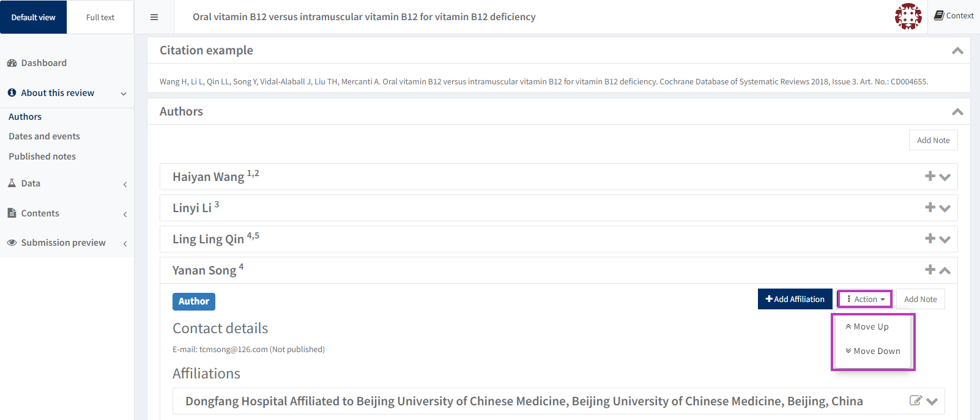The width and height of the screenshot is (980, 420).
Task: Open Dates and events in sidebar
Action: pos(44,136)
